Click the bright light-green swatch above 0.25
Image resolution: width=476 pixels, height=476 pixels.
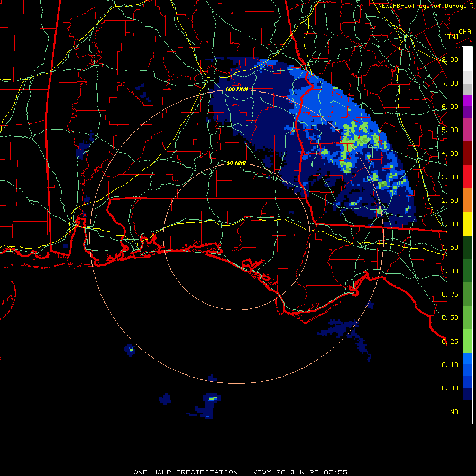tap(467, 341)
